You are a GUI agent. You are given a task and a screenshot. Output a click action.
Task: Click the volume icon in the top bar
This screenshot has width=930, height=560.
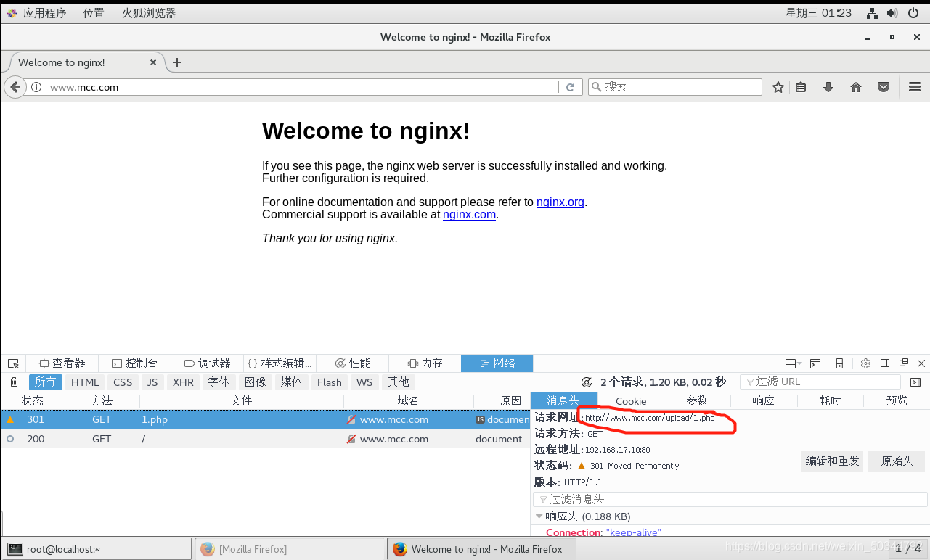[x=892, y=13]
